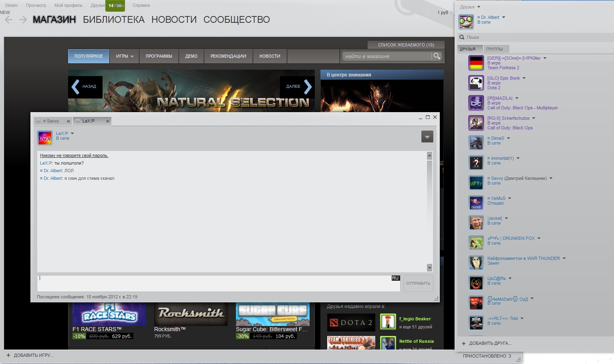
Task: Open Dr. Albert's own avatar in friends list
Action: coord(466,22)
